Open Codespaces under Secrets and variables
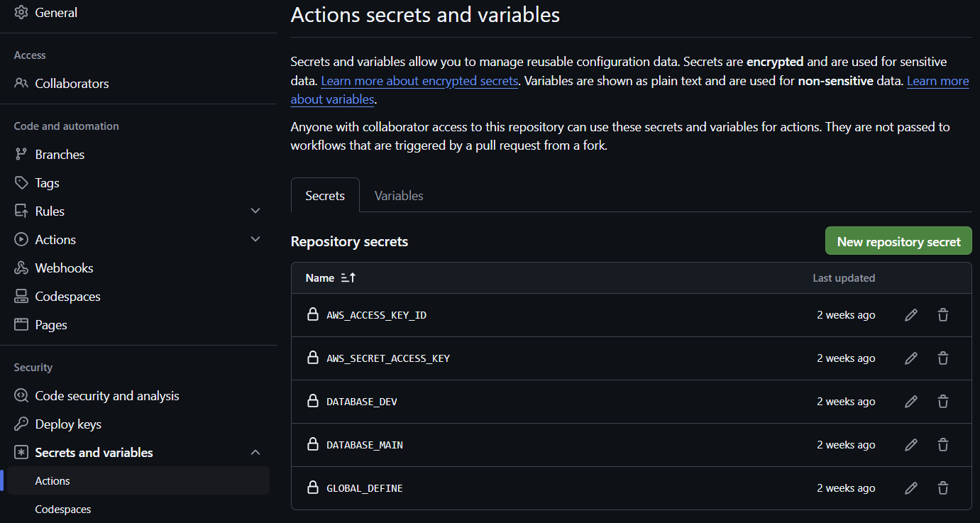 pyautogui.click(x=62, y=509)
